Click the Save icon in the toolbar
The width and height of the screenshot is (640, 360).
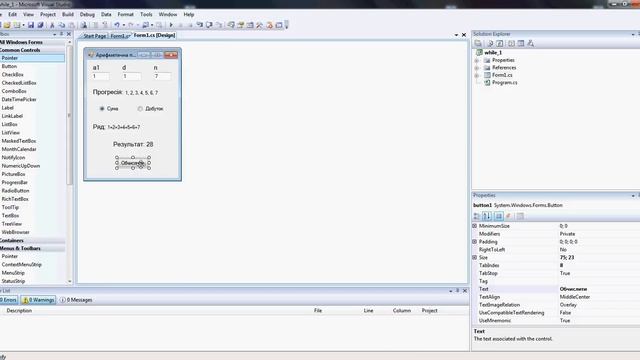[x=31, y=25]
